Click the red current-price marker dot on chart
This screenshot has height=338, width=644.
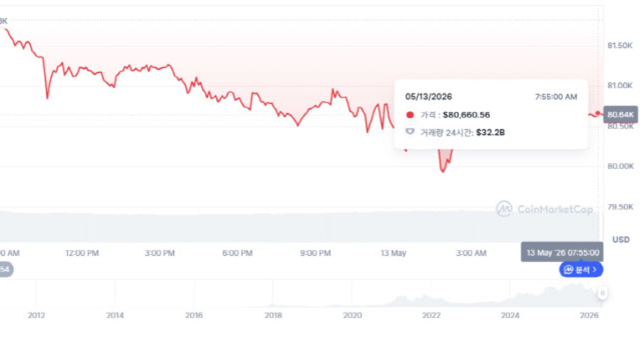598,113
